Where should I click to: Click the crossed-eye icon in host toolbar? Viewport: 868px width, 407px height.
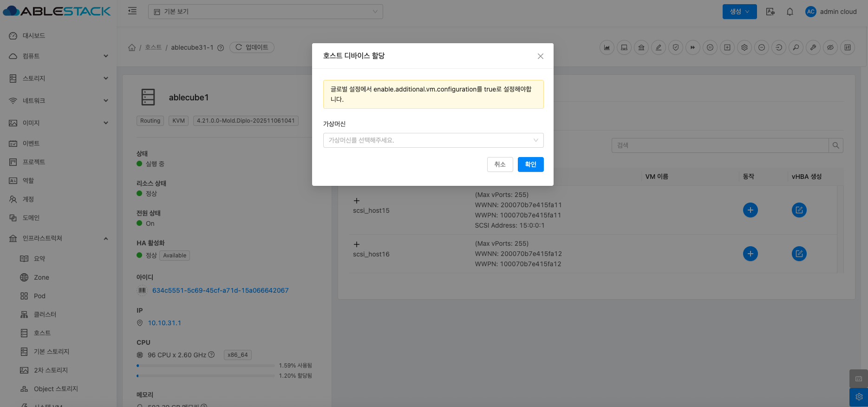click(830, 47)
